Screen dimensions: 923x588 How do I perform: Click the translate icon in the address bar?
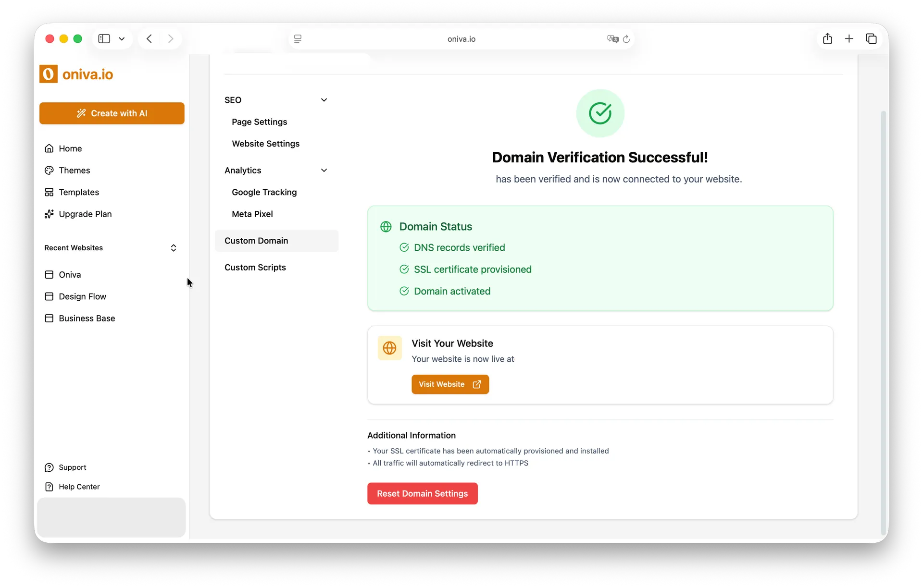coord(613,39)
